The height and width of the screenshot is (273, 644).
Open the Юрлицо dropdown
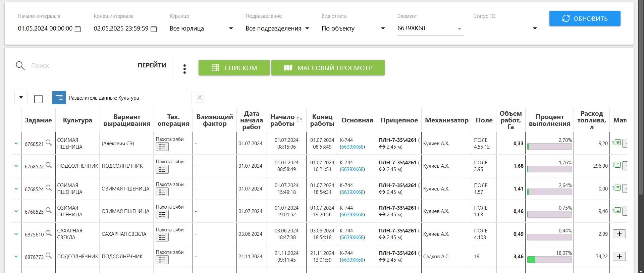point(202,29)
